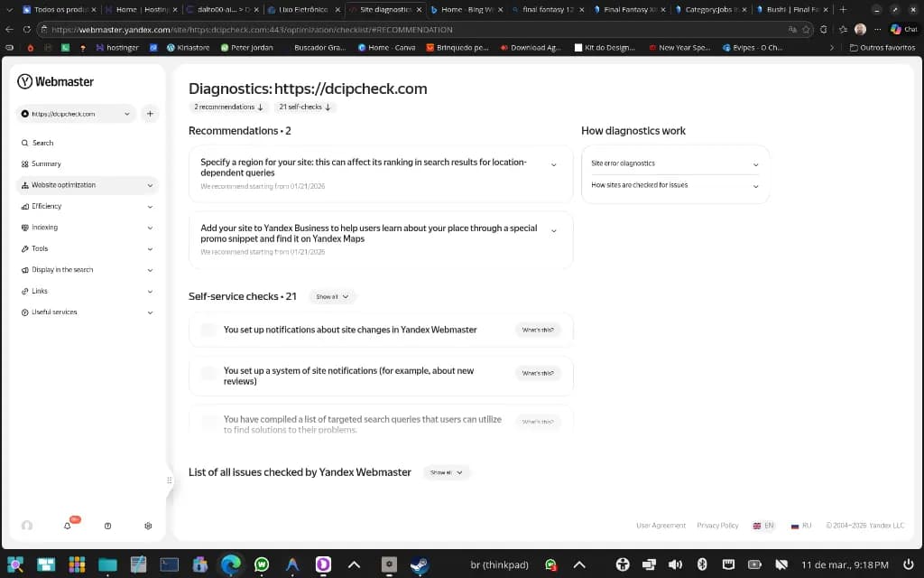The width and height of the screenshot is (924, 578).
Task: Open the Show all dropdown next to Self-service checks
Action: 332,296
